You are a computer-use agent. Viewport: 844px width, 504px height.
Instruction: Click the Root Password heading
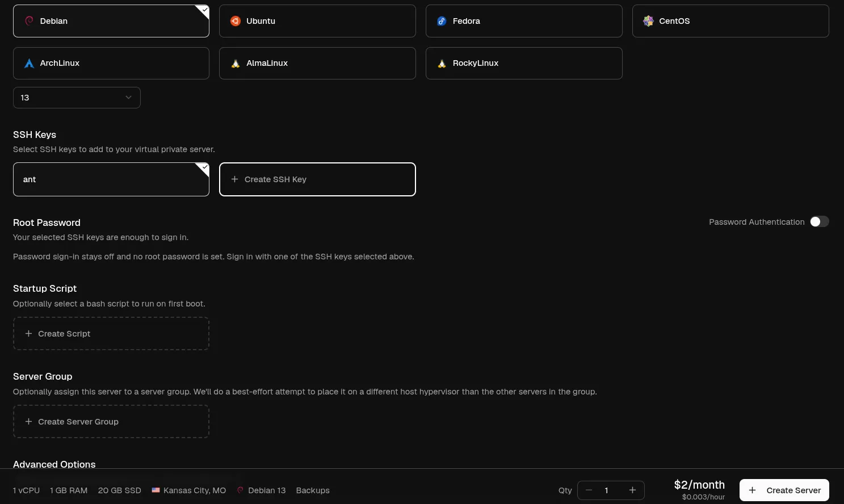47,222
